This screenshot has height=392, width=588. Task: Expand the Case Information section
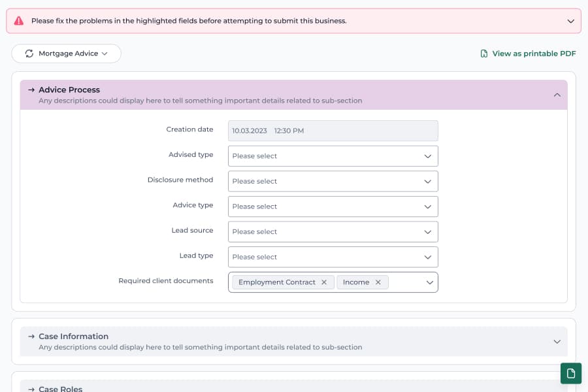557,342
